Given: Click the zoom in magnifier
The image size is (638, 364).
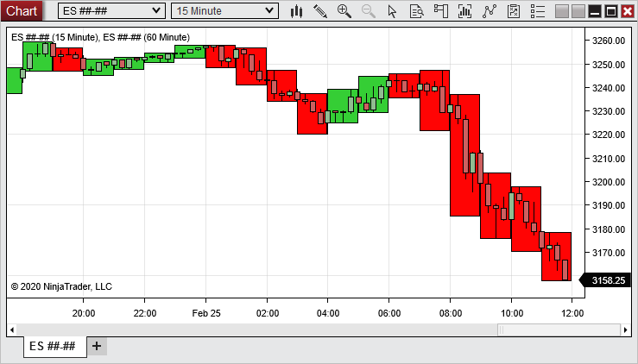Looking at the screenshot, I should (x=344, y=11).
